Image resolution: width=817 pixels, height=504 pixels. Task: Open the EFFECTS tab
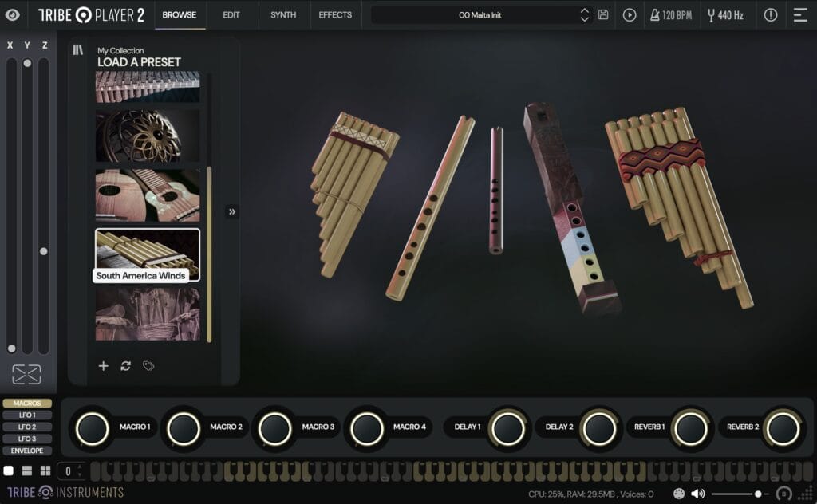[x=335, y=14]
